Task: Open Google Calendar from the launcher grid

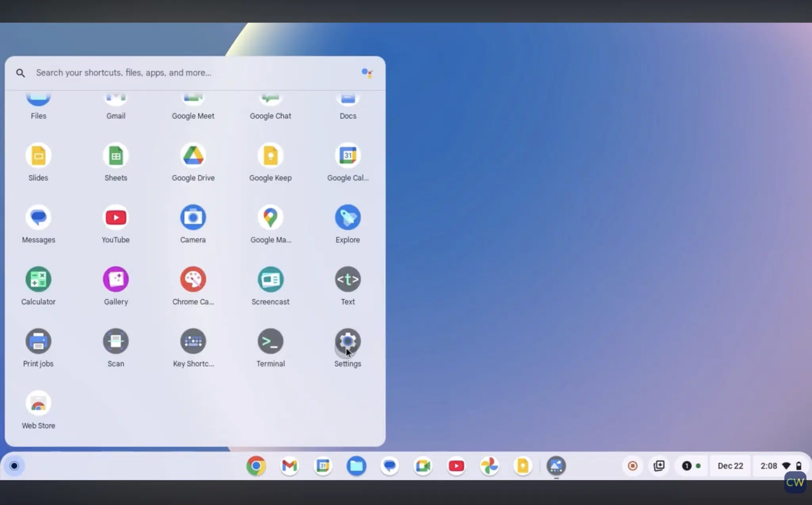Action: pyautogui.click(x=348, y=162)
